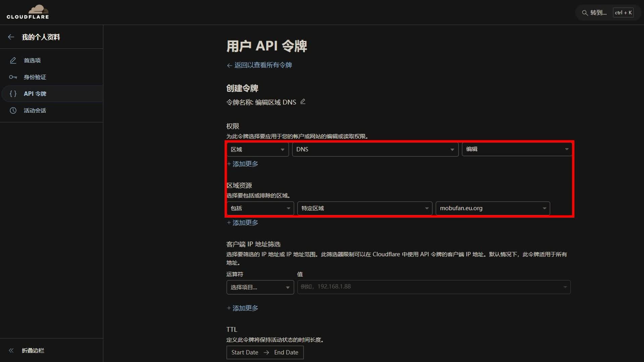Image resolution: width=644 pixels, height=362 pixels.
Task: Click the clock icon for 活动会话
Action: pos(13,110)
